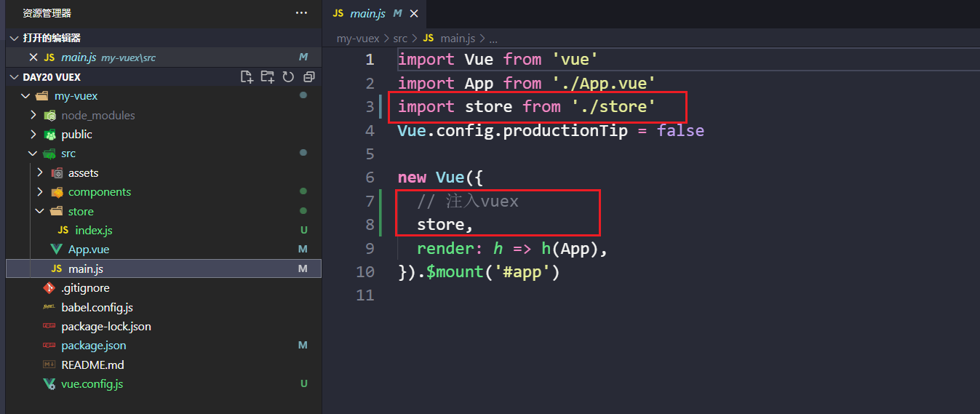The height and width of the screenshot is (414, 980).
Task: Collapse the src folder
Action: pos(33,154)
